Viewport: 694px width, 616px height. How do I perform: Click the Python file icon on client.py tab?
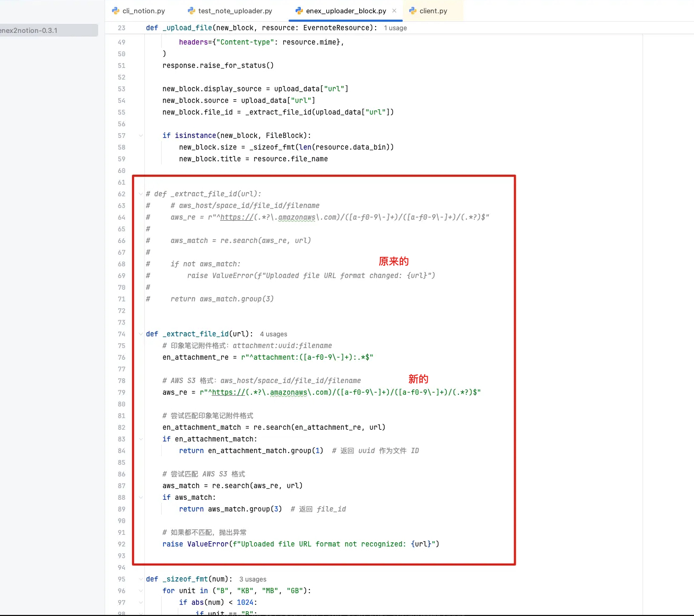click(413, 11)
